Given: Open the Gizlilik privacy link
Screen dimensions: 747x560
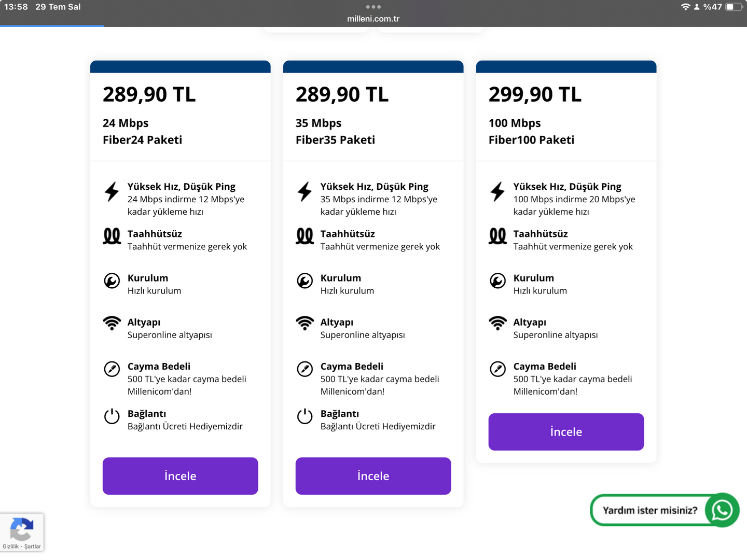Looking at the screenshot, I should point(10,547).
